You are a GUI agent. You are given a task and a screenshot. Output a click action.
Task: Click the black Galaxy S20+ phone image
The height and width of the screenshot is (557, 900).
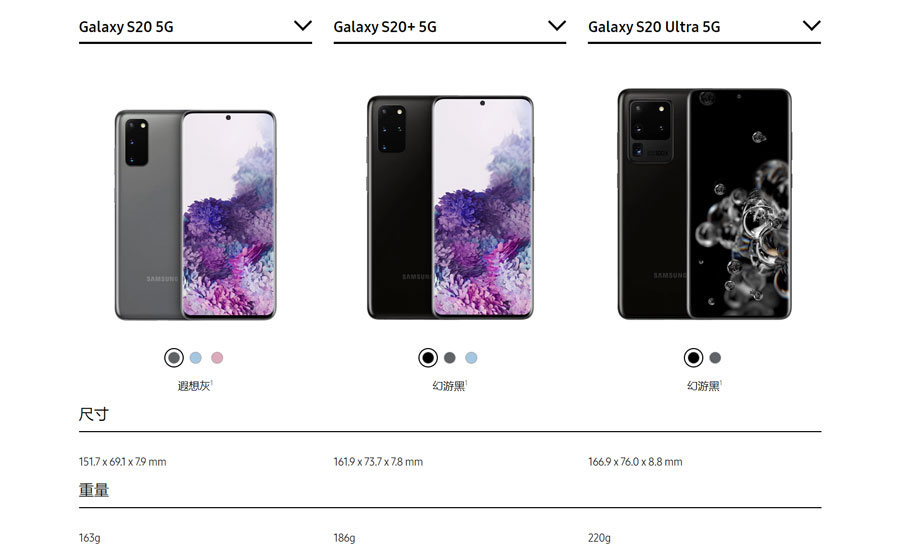pos(450,207)
